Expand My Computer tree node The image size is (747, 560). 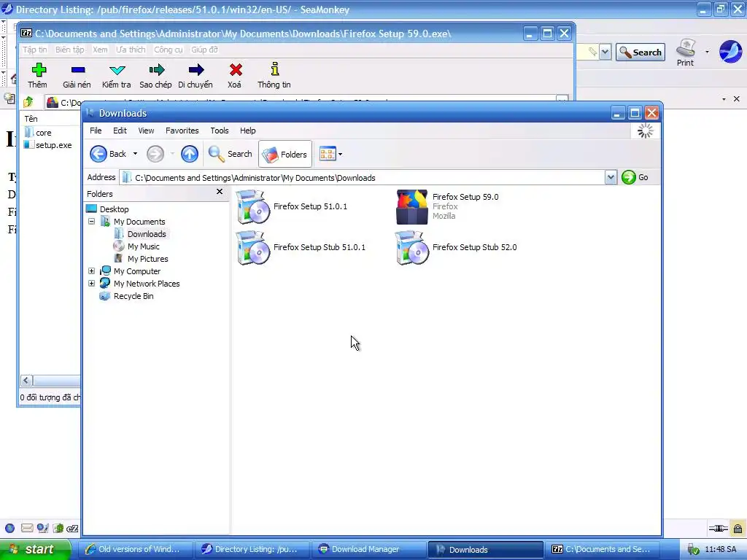91,271
